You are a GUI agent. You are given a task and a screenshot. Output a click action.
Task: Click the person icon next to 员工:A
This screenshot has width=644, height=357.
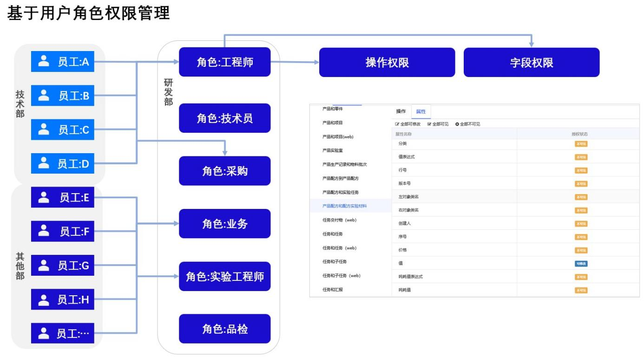pos(44,61)
